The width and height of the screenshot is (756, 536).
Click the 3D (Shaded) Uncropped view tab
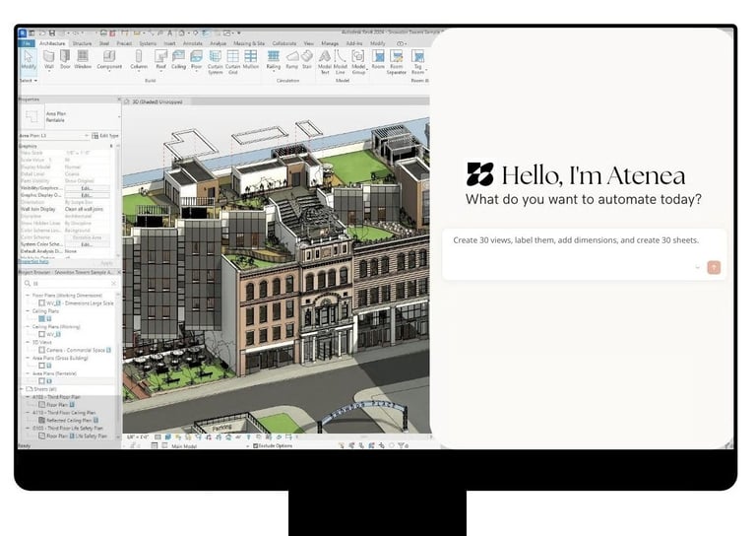[157, 101]
